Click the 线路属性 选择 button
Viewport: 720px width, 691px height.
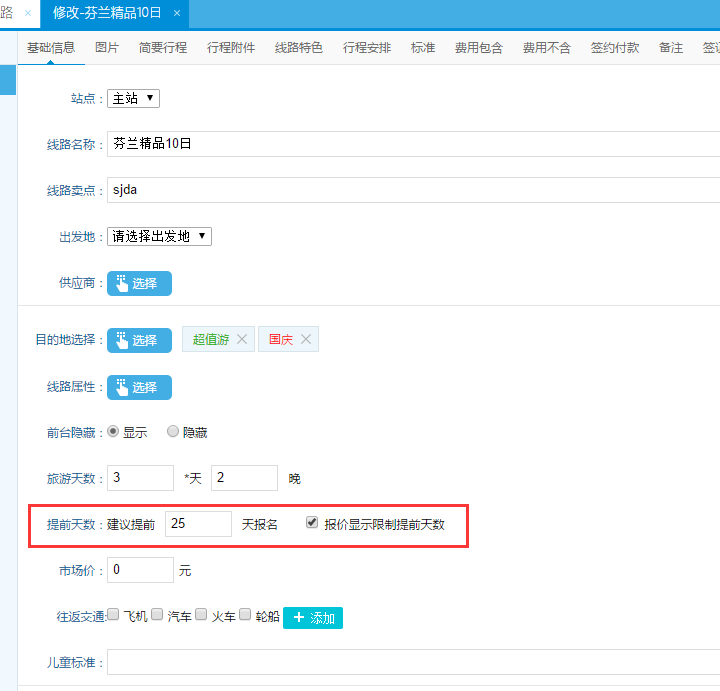(x=139, y=387)
